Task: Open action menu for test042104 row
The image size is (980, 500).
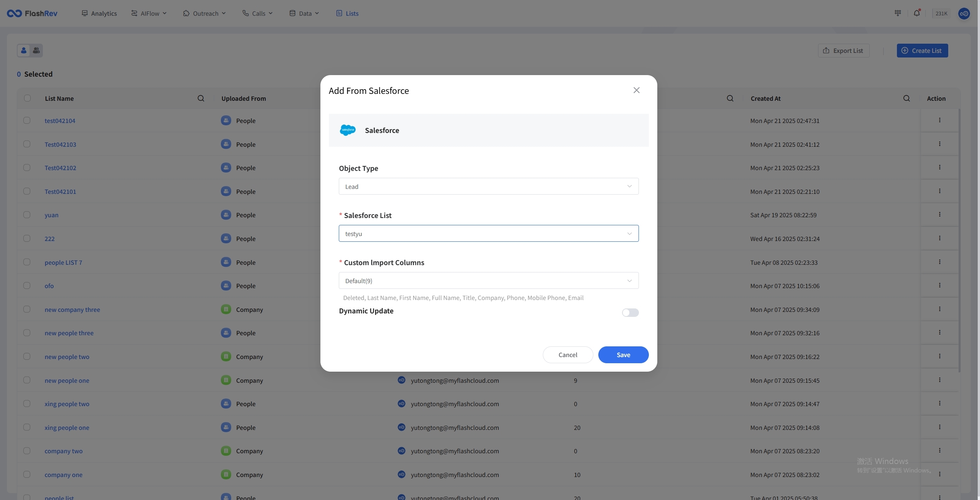Action: [939, 120]
